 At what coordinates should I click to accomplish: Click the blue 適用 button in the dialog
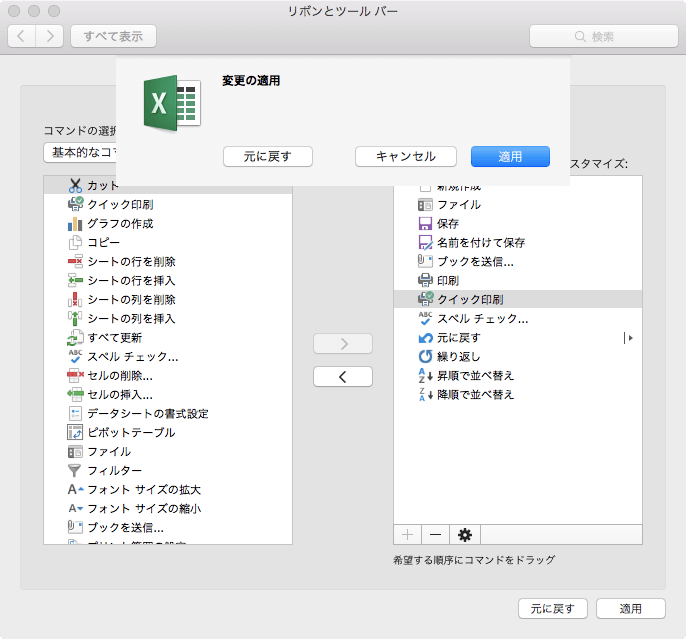(510, 156)
